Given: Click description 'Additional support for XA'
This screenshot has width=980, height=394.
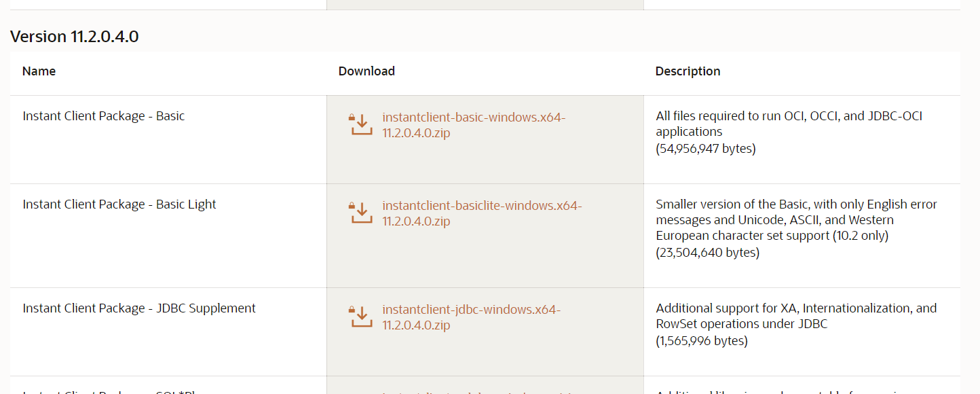Looking at the screenshot, I should tap(797, 316).
